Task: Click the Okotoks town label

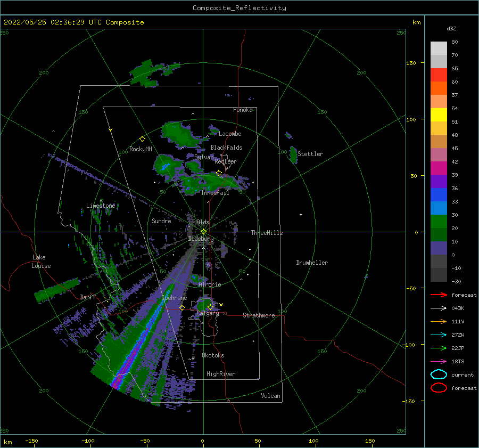Action: pyautogui.click(x=213, y=355)
